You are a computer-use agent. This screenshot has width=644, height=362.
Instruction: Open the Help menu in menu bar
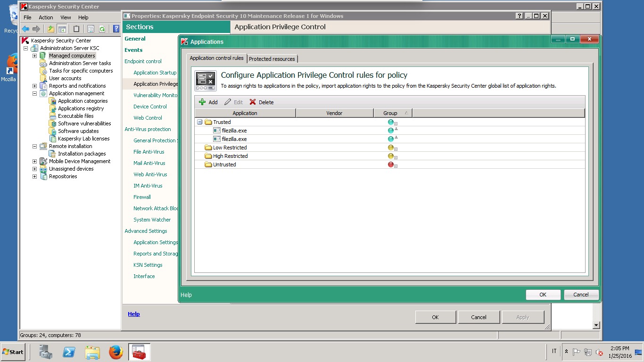pyautogui.click(x=83, y=17)
